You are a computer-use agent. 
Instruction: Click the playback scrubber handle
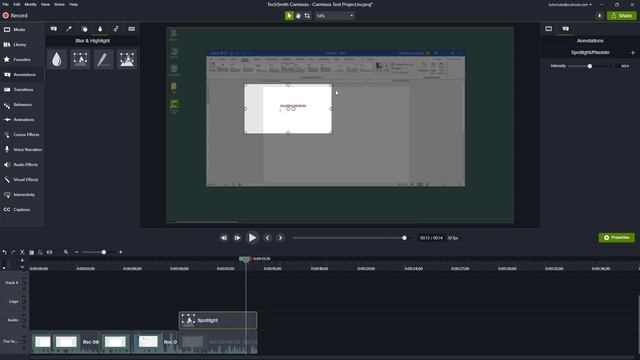(404, 238)
